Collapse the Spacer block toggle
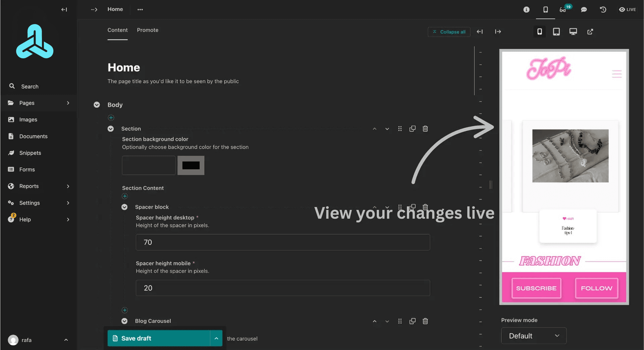The height and width of the screenshot is (350, 644). (x=124, y=207)
